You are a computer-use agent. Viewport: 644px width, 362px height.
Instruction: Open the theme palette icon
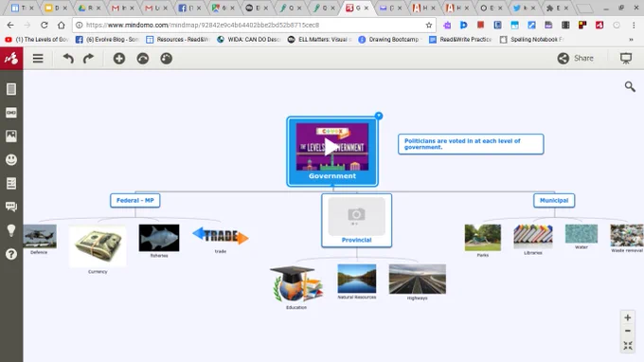click(x=167, y=59)
